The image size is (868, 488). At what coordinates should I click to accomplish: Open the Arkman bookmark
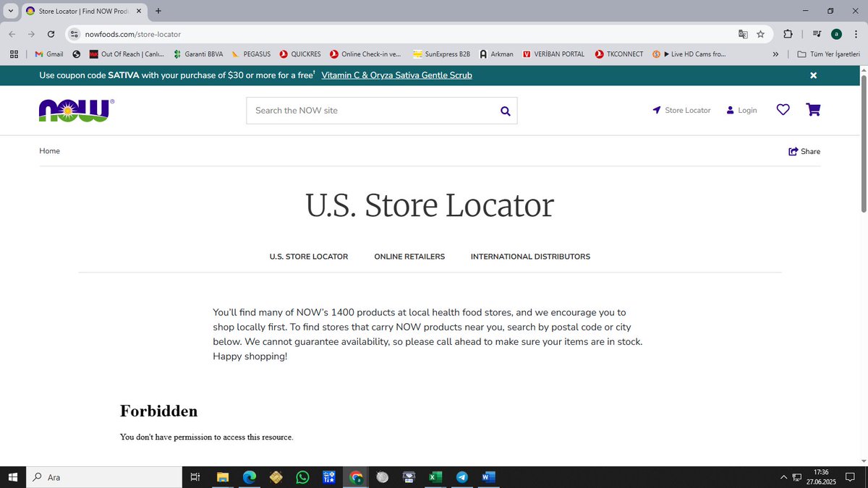click(x=496, y=54)
